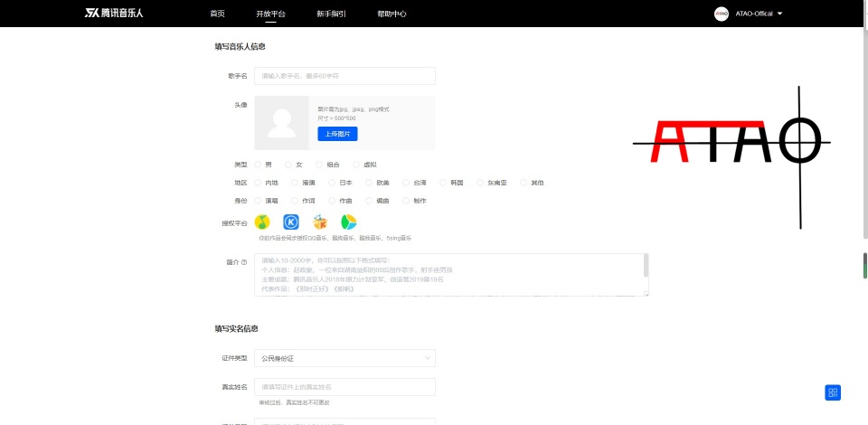Click the 腾讯音乐人 logo in the header
The height and width of the screenshot is (425, 868).
114,14
